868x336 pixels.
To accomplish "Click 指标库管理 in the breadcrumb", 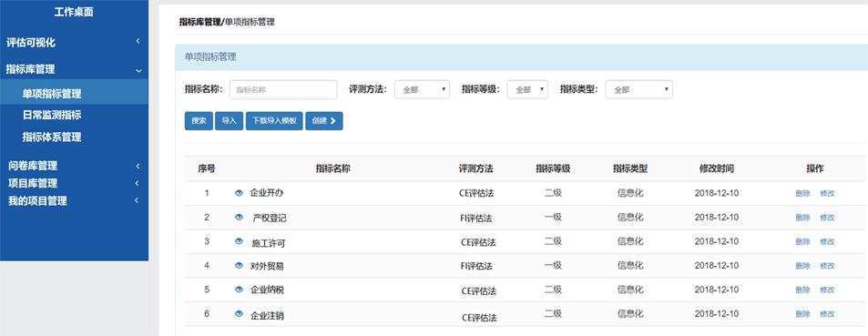I will (x=199, y=22).
